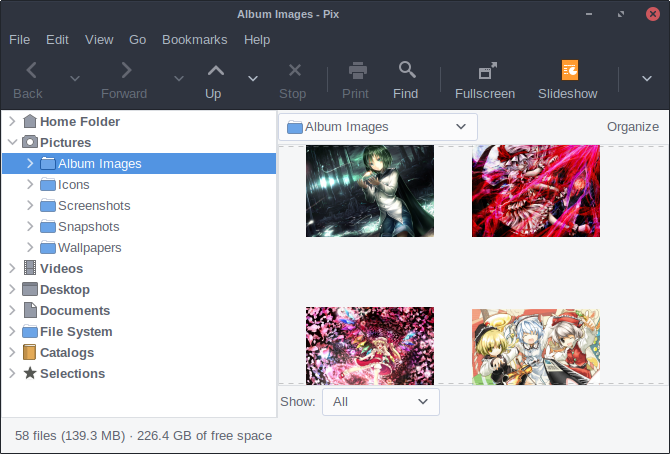
Task: Expand the Desktop tree node
Action: click(12, 289)
